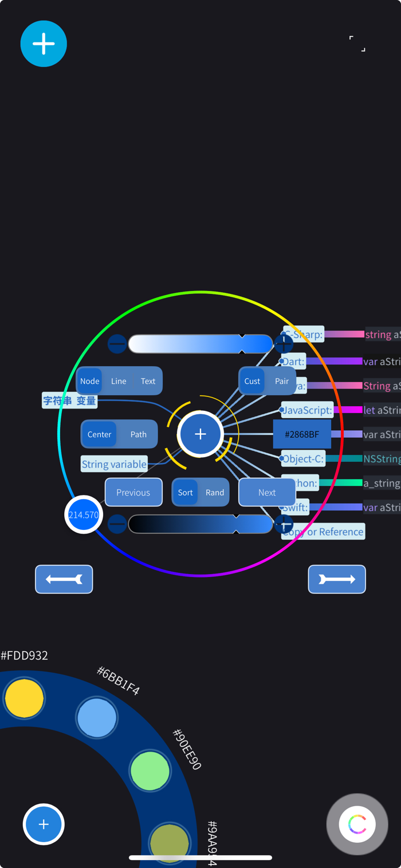Select the Line segment
Screen dimensions: 401x868
[119, 381]
